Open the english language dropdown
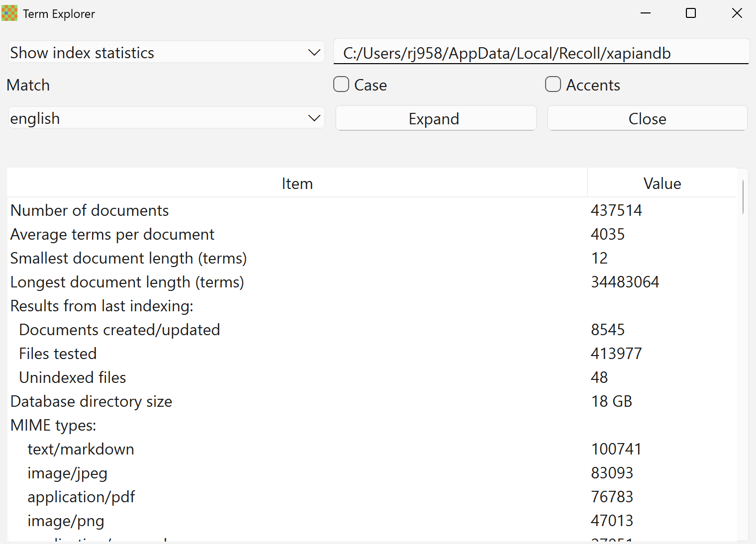This screenshot has width=756, height=544. [166, 118]
